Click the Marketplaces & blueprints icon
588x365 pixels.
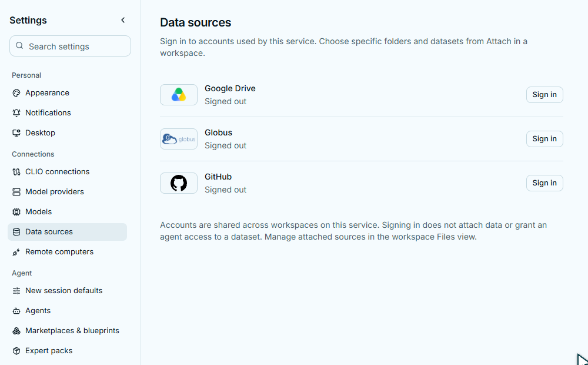16,331
